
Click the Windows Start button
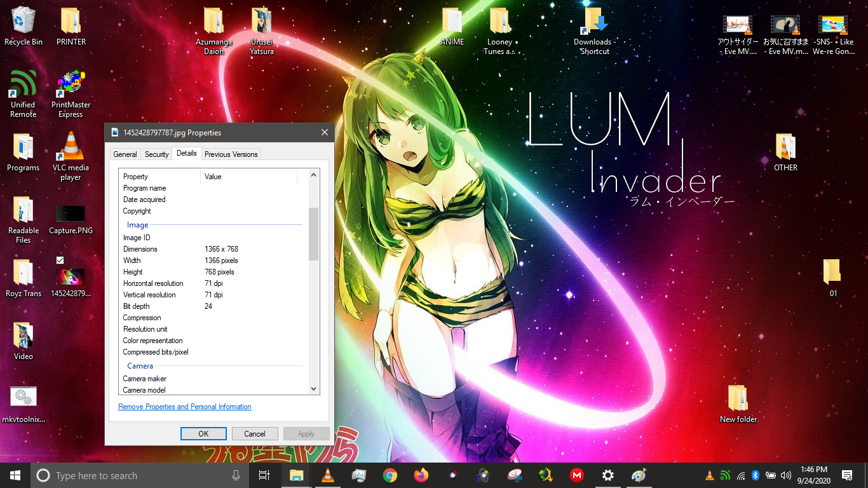pos(15,475)
